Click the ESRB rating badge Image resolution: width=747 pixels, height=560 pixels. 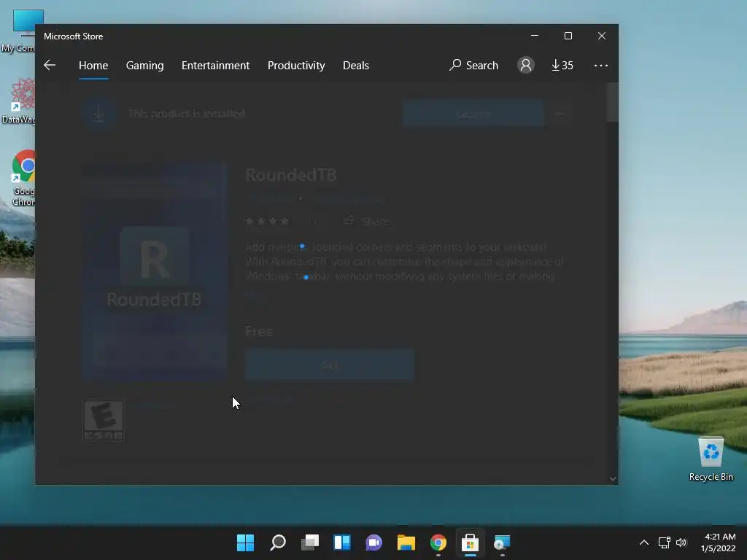point(104,421)
